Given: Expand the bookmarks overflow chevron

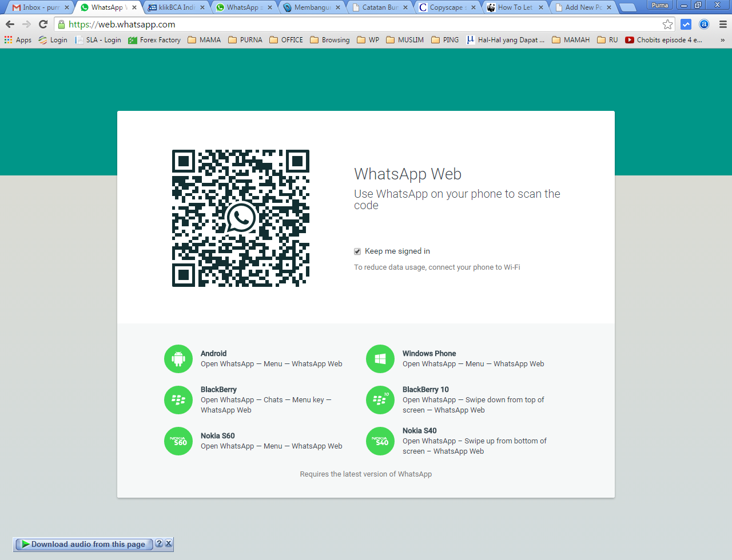Looking at the screenshot, I should coord(722,40).
